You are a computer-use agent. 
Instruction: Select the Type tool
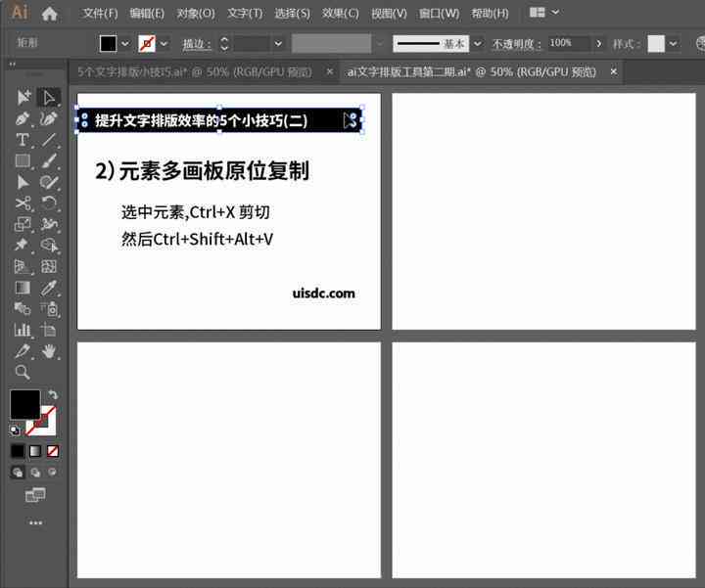(x=23, y=140)
